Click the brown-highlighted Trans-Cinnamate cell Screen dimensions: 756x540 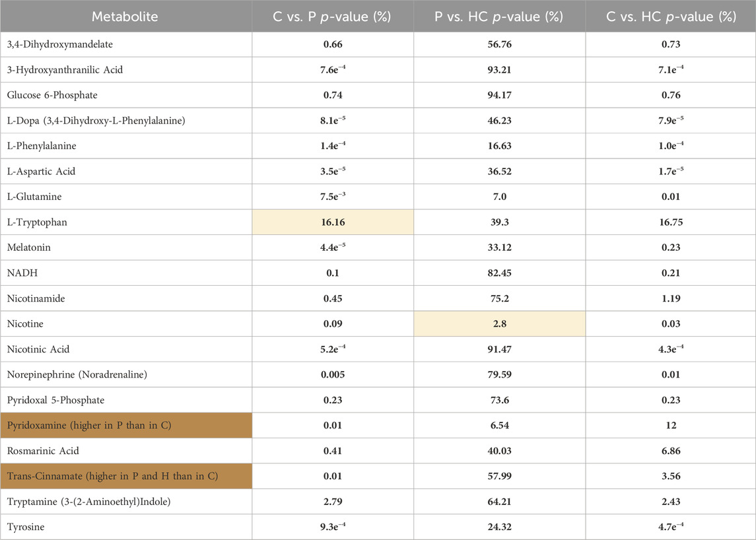(x=126, y=476)
